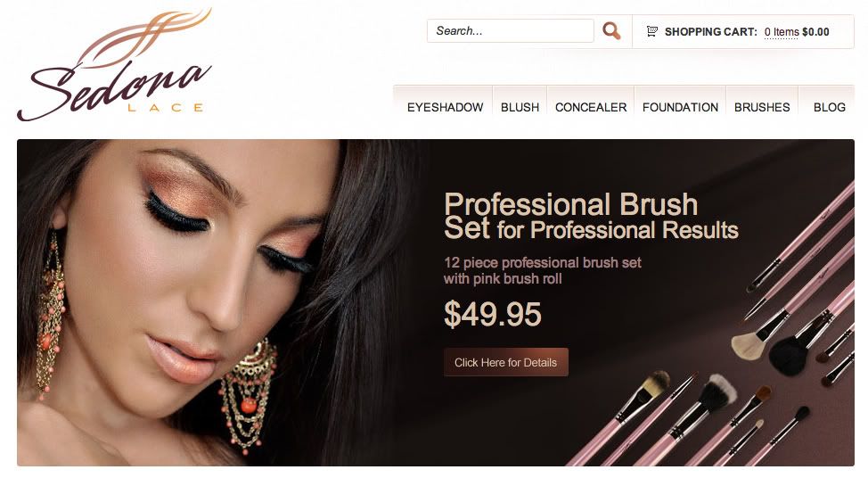Click the Shopping Cart label
The height and width of the screenshot is (478, 868).
pyautogui.click(x=711, y=32)
